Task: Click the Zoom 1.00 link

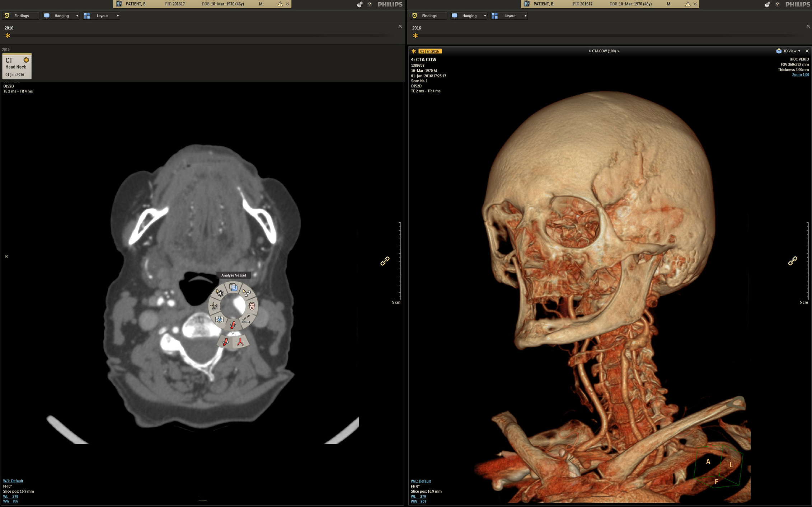Action: 800,75
